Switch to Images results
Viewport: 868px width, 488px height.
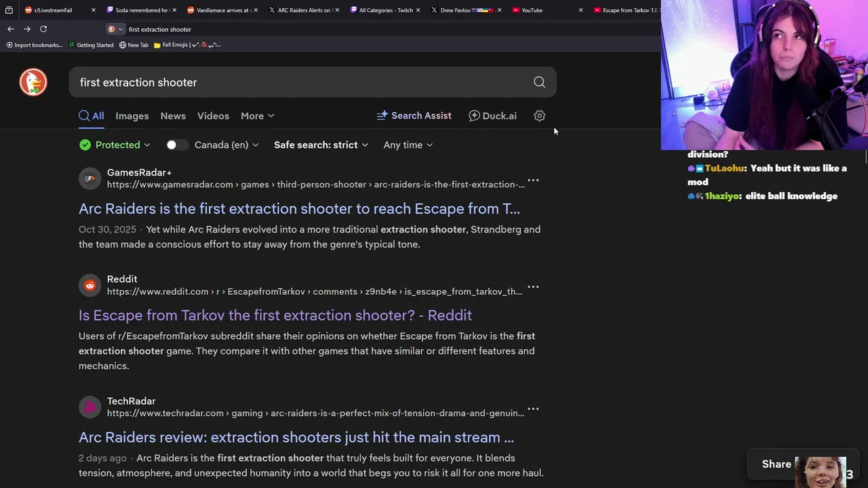[132, 116]
